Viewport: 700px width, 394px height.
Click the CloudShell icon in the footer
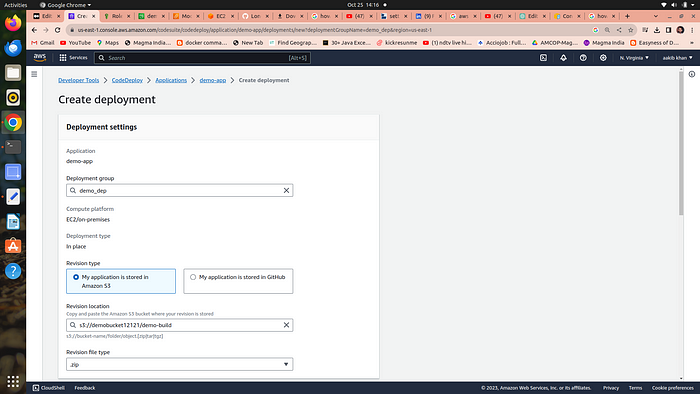[36, 388]
